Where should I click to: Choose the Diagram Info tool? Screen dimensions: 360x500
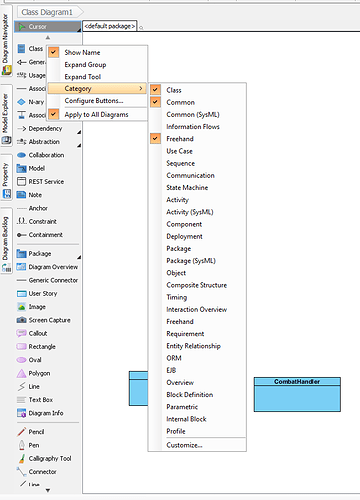40,413
